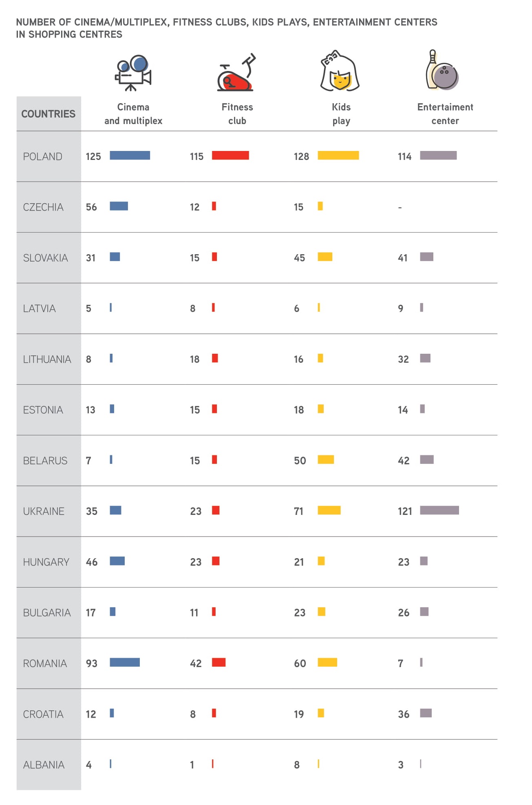Click Romania's cinema value 93
This screenshot has height=805, width=532.
coord(92,663)
